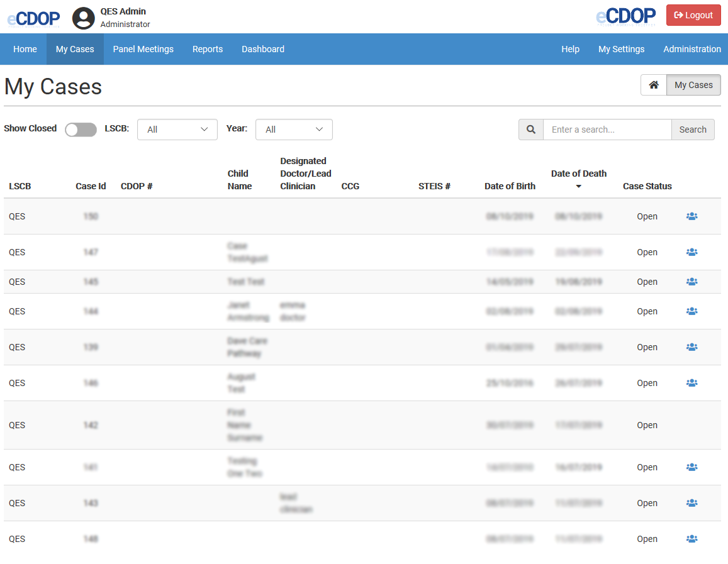Click the people icon for case 143

point(692,503)
